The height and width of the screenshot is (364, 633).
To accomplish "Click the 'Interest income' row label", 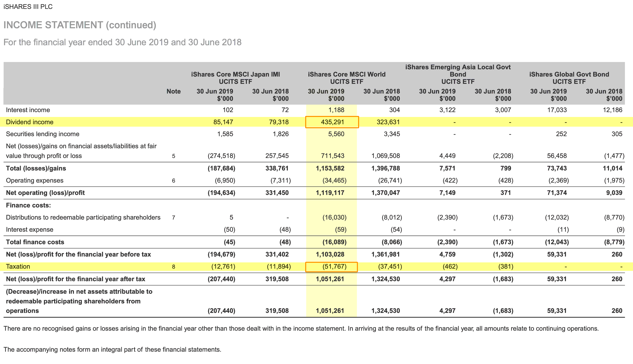I will 28,110.
